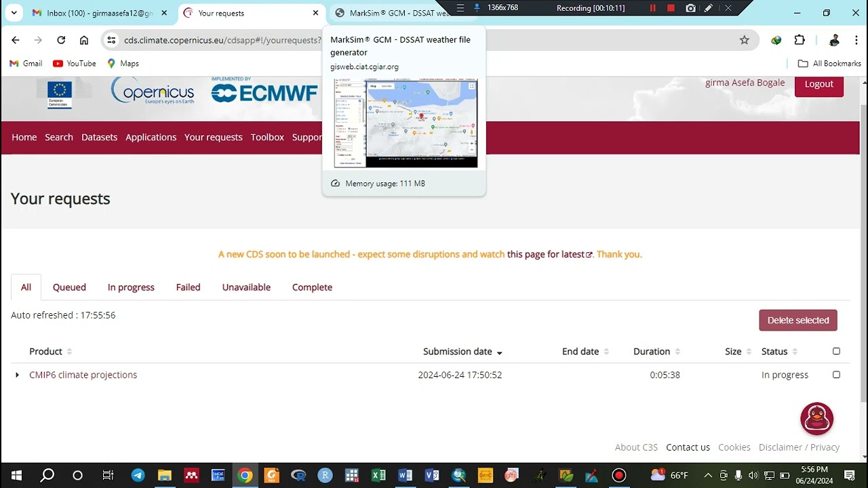The width and height of the screenshot is (868, 488).
Task: Sort by Submission date column
Action: click(x=462, y=351)
